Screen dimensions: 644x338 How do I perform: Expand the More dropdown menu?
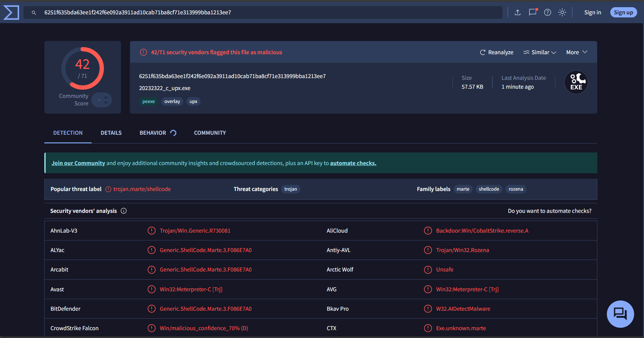[x=577, y=52]
